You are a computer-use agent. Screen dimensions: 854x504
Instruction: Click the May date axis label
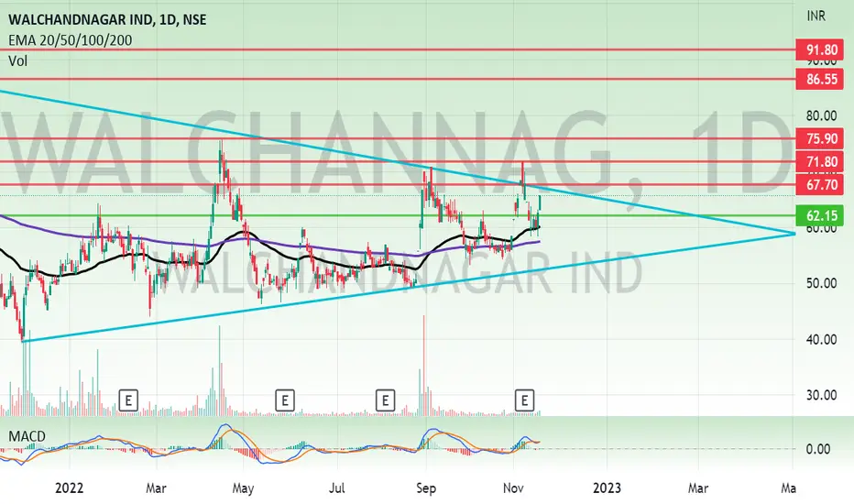(x=243, y=488)
